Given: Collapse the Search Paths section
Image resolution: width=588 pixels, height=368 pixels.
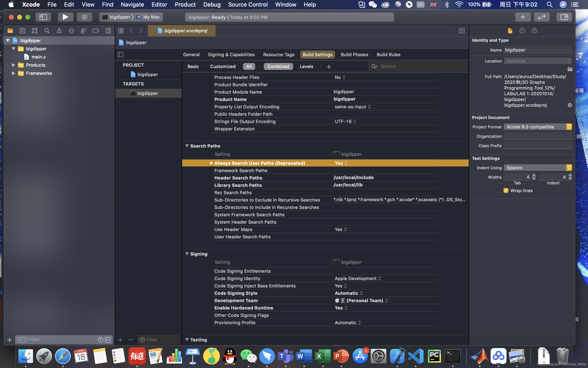Looking at the screenshot, I should (187, 146).
